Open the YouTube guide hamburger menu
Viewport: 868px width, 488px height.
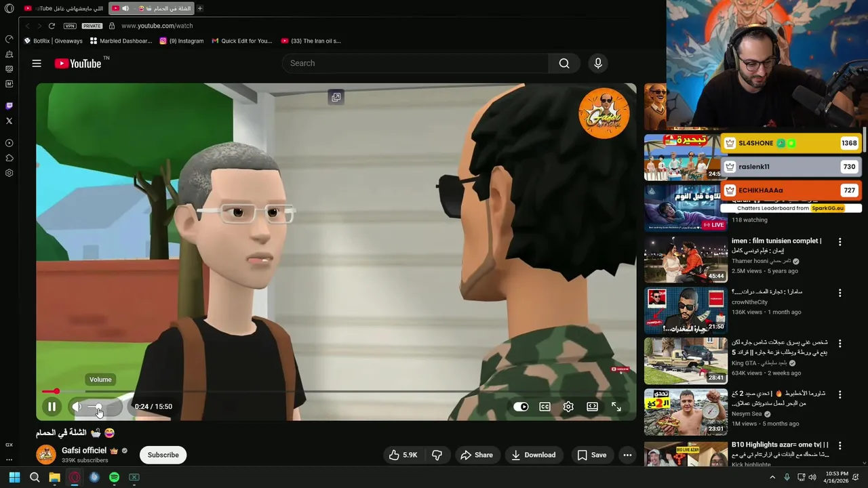(37, 63)
